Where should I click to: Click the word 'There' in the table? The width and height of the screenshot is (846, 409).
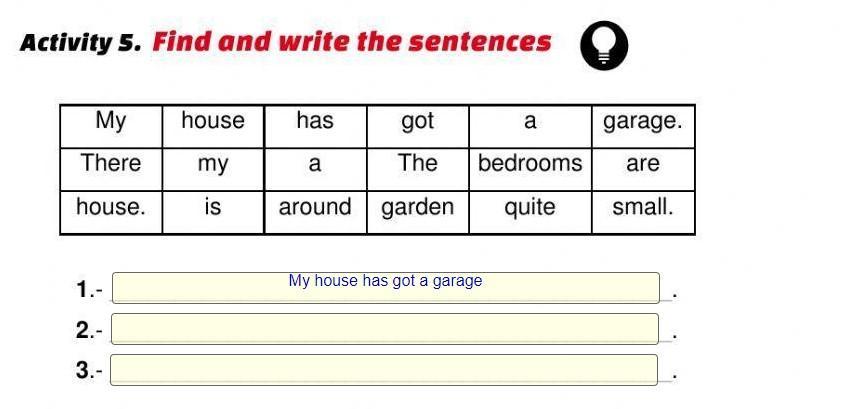[x=111, y=164]
